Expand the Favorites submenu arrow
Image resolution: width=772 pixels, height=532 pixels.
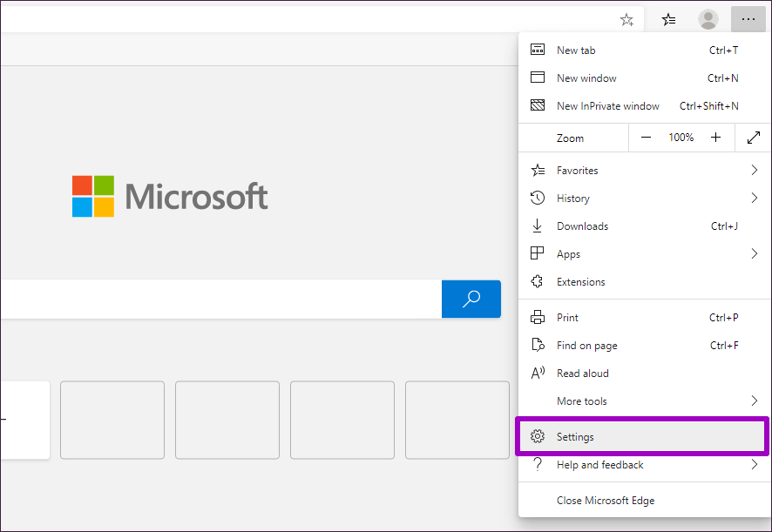pyautogui.click(x=755, y=171)
